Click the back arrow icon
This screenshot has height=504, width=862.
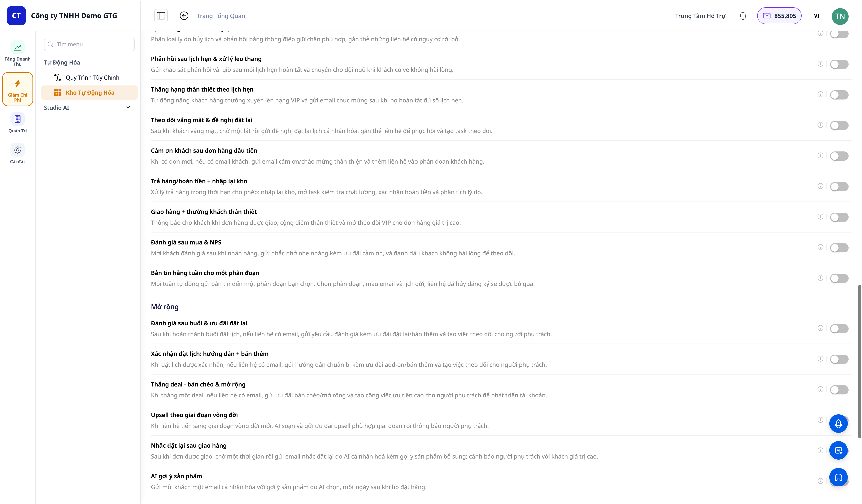click(x=184, y=16)
